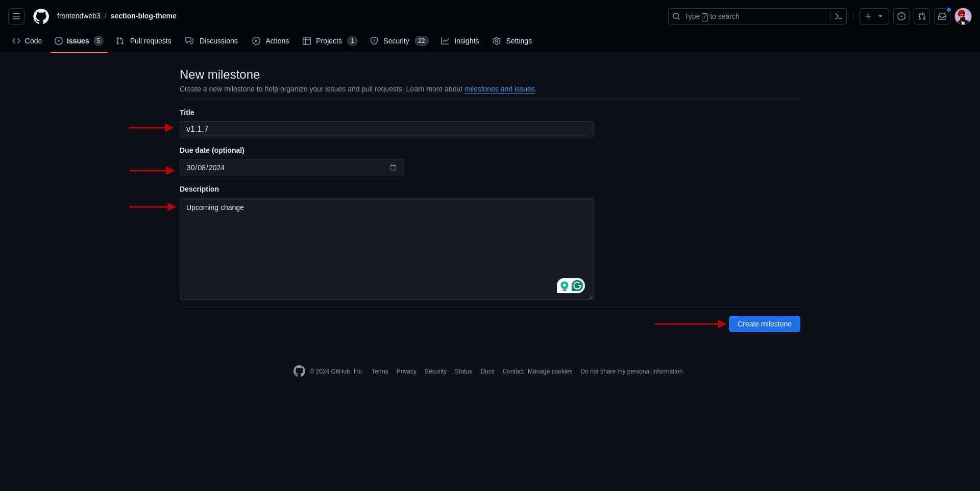The width and height of the screenshot is (980, 491).
Task: Click the Title field containing v1.1.7
Action: [386, 129]
